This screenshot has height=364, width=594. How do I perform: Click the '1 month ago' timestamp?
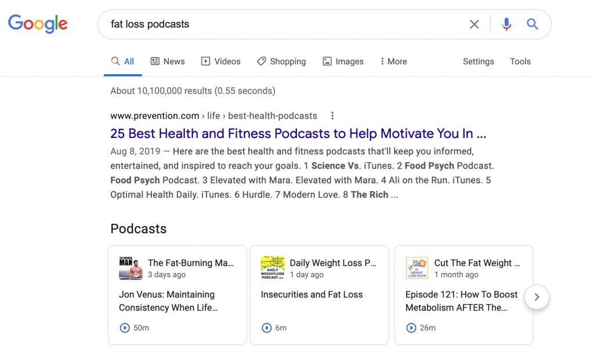click(x=457, y=275)
